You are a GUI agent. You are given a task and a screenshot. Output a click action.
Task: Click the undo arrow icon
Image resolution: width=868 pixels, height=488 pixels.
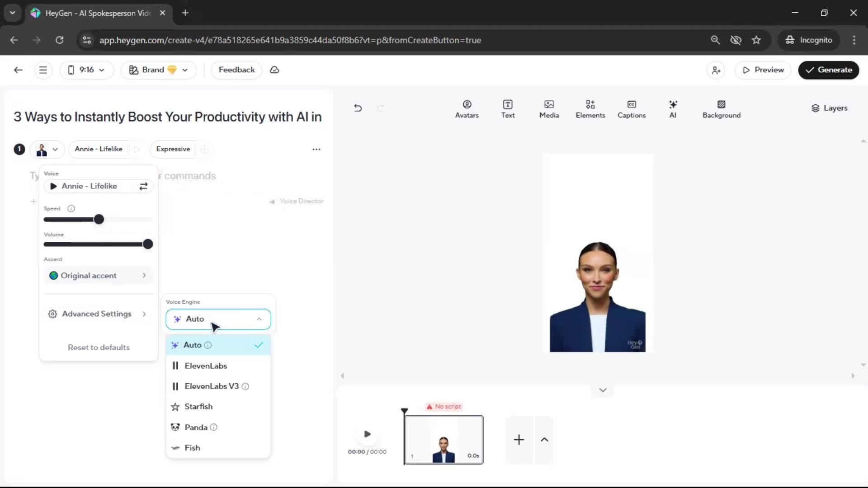[x=358, y=108]
